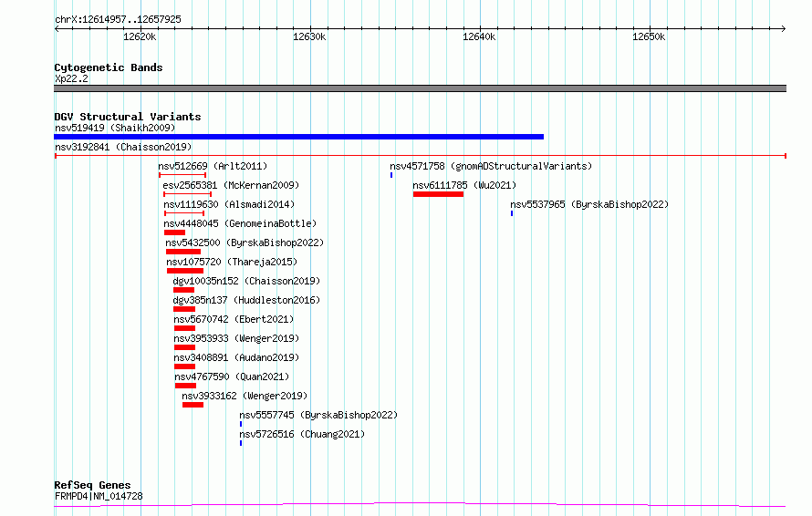
Task: Open nsv4571758 (gnomADStructuralVariants) label
Action: pyautogui.click(x=491, y=166)
